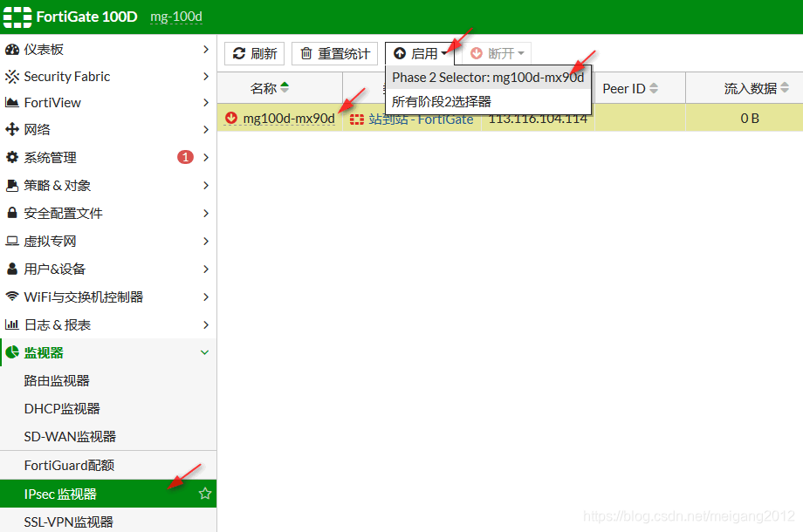Click the 名称 column header

tap(280, 88)
